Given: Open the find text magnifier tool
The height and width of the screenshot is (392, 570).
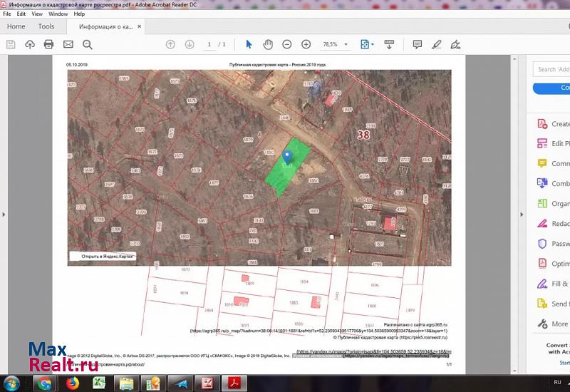Looking at the screenshot, I should coord(88,44).
